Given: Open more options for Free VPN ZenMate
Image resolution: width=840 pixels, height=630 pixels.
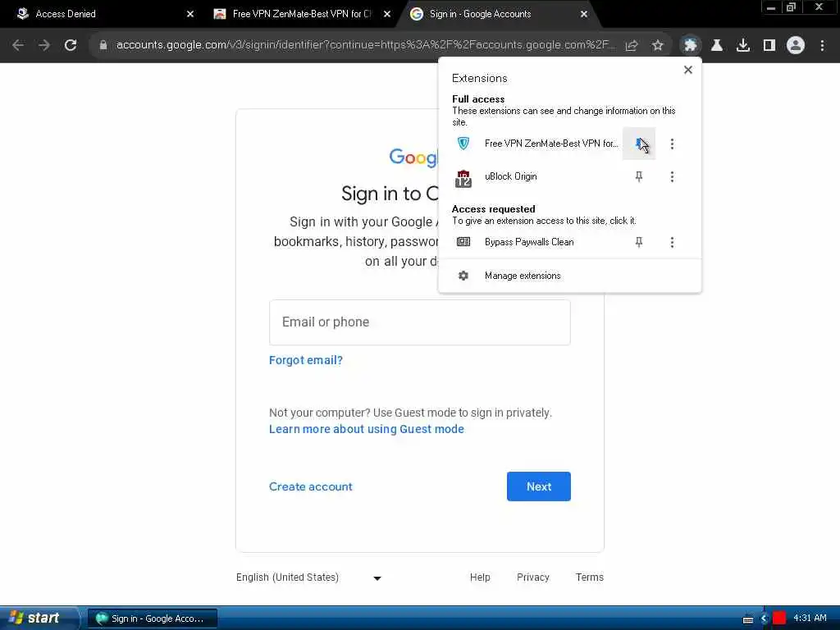Looking at the screenshot, I should click(672, 144).
